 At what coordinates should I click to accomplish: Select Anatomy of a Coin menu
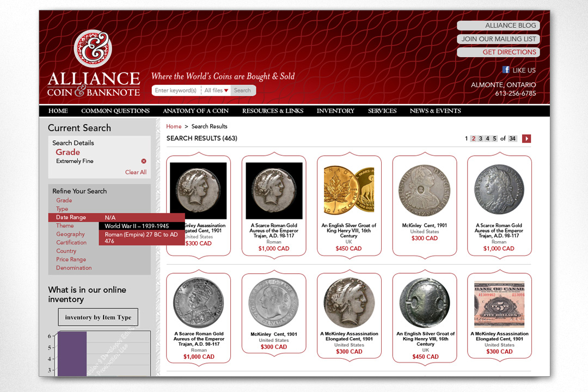(x=195, y=111)
